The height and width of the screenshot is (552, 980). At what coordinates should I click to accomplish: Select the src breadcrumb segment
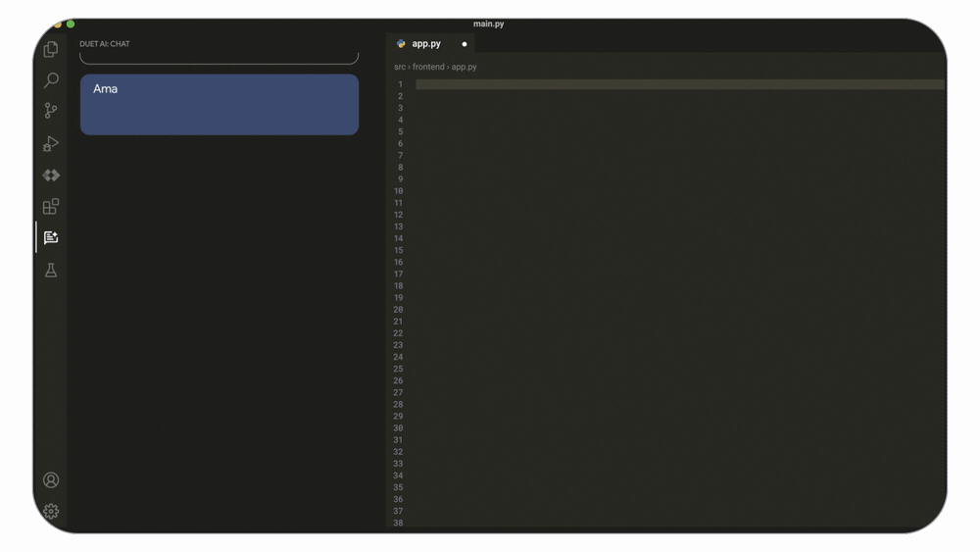pos(400,67)
